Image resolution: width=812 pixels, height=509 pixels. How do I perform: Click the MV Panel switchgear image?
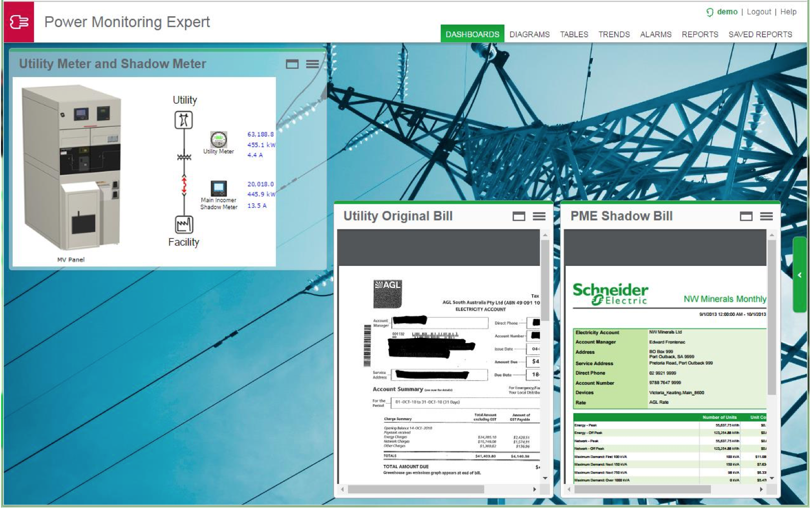click(x=71, y=167)
